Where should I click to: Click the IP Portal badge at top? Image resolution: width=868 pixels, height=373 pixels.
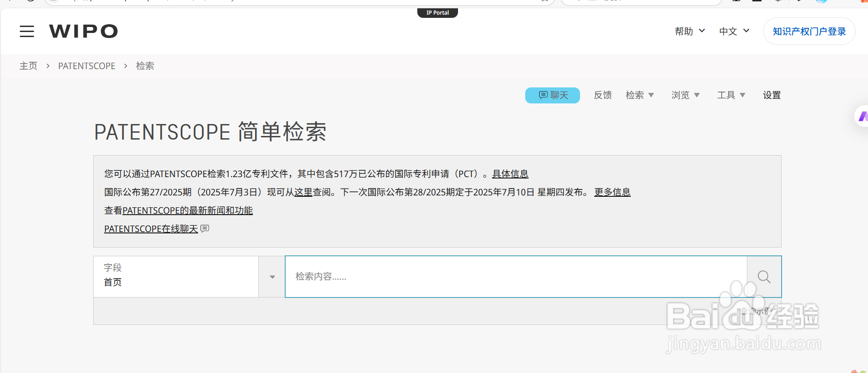(437, 13)
